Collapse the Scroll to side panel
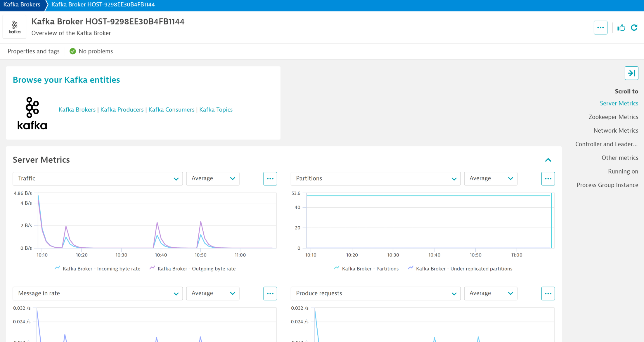The width and height of the screenshot is (644, 342). pyautogui.click(x=631, y=73)
